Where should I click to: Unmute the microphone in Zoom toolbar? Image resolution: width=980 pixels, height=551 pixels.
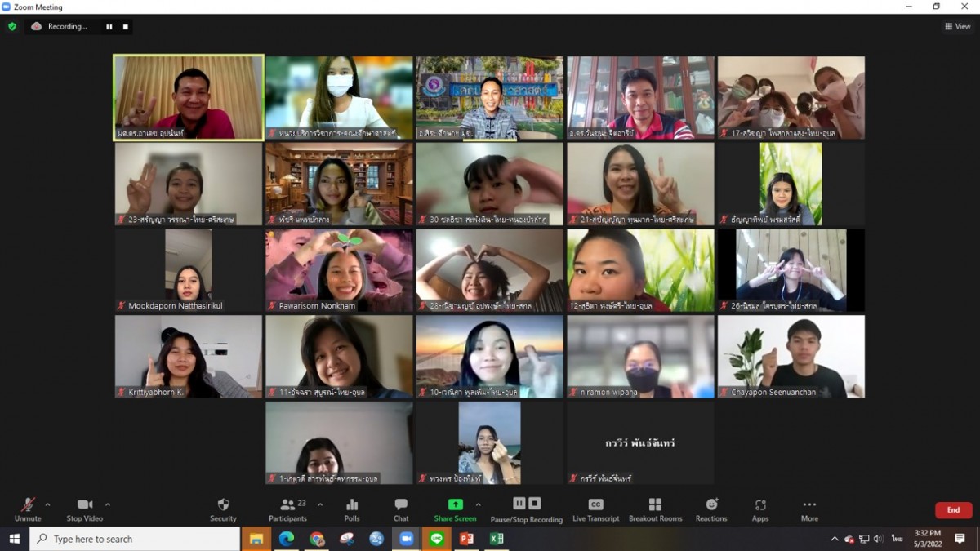[28, 509]
